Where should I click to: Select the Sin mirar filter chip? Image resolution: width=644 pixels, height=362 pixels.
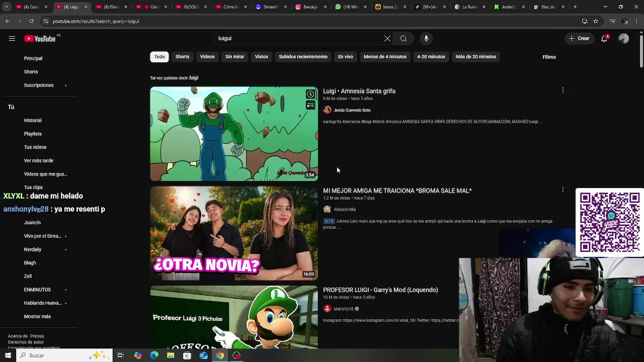tap(234, 57)
